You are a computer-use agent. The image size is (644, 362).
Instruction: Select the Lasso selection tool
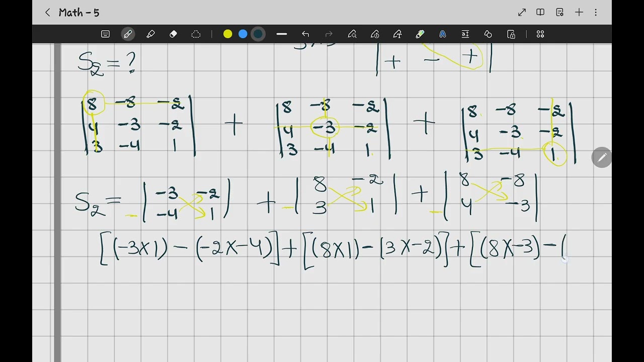[x=196, y=34]
